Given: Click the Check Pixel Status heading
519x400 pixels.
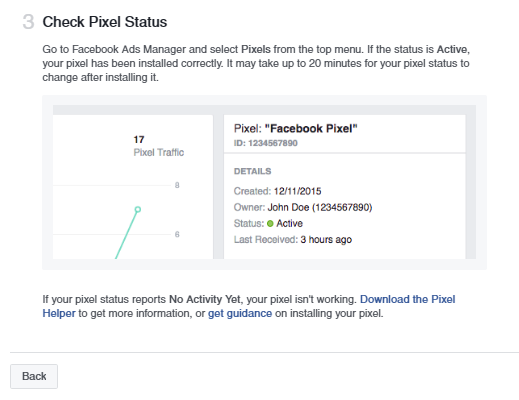Looking at the screenshot, I should pyautogui.click(x=105, y=22).
